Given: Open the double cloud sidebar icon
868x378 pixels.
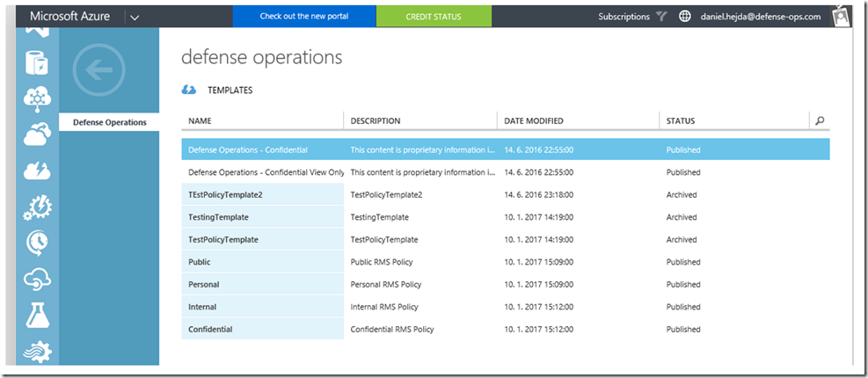Looking at the screenshot, I should [x=38, y=134].
